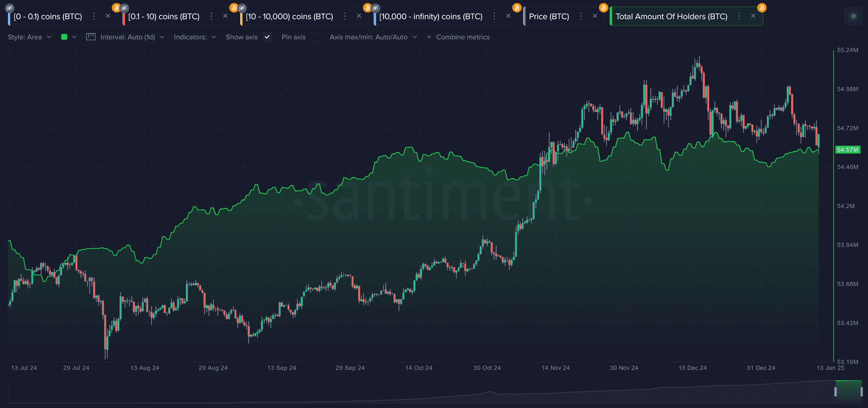Click the interval ruler icon
868x408 pixels.
(x=90, y=37)
